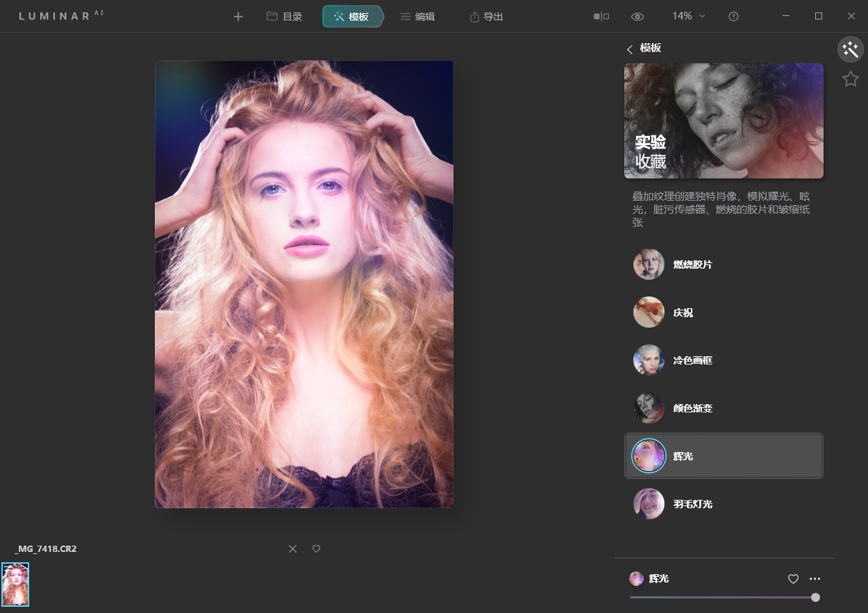This screenshot has height=613, width=868.
Task: Toggle the before/after compare view icon
Action: point(601,17)
